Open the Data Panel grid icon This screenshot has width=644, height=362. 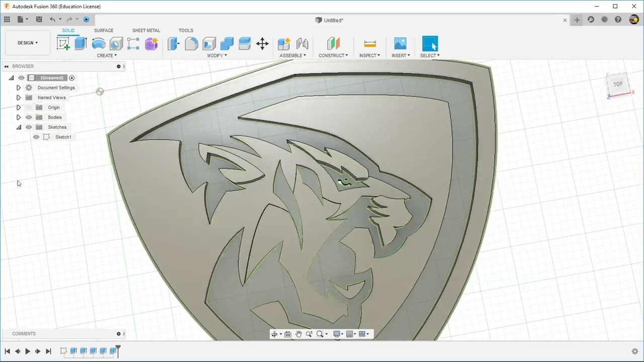7,20
